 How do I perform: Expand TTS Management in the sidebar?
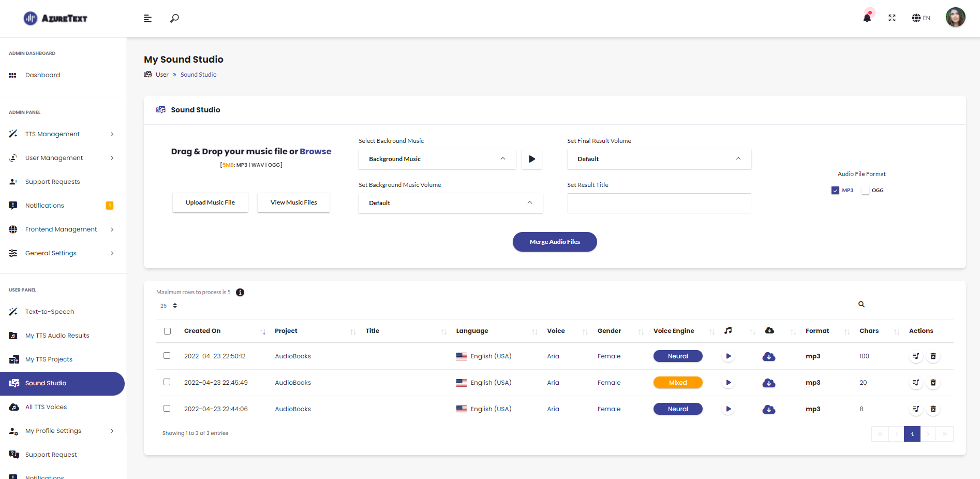click(62, 134)
